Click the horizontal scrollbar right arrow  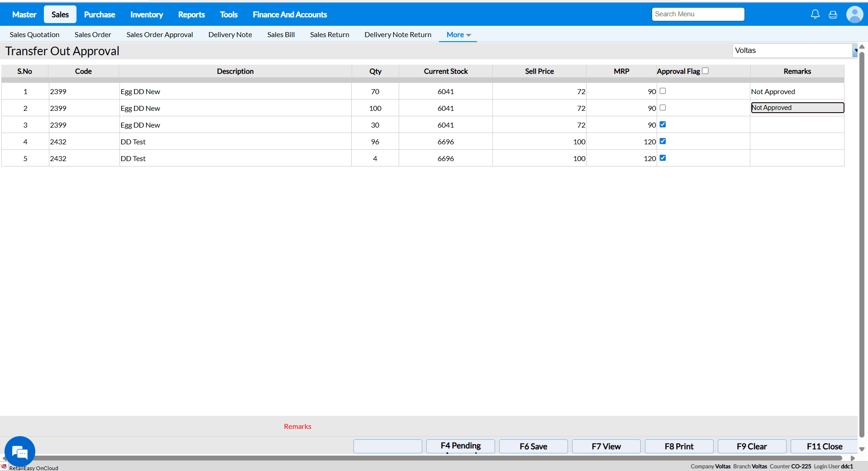pos(853,458)
